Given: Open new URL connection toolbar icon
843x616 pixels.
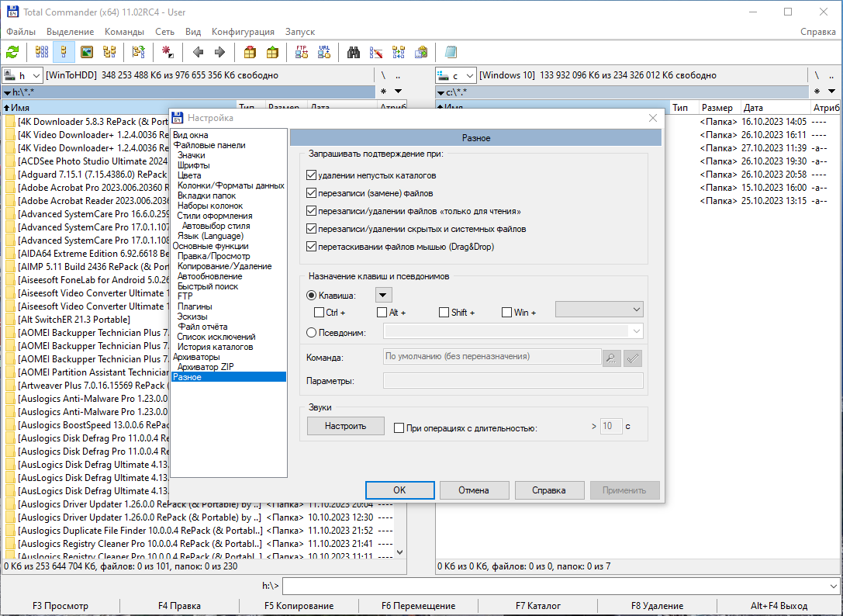Looking at the screenshot, I should tap(324, 52).
